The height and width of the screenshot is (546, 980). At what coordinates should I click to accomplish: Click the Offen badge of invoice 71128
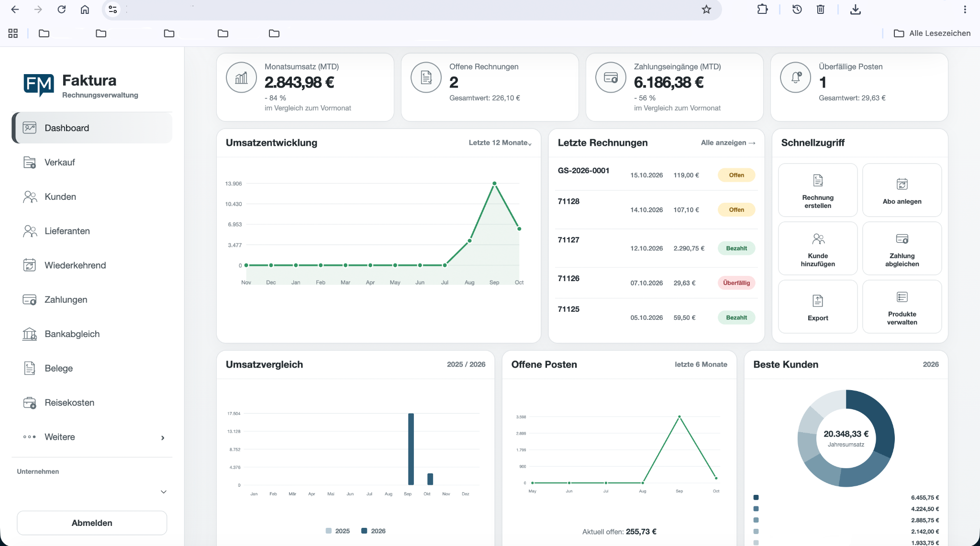(x=736, y=210)
